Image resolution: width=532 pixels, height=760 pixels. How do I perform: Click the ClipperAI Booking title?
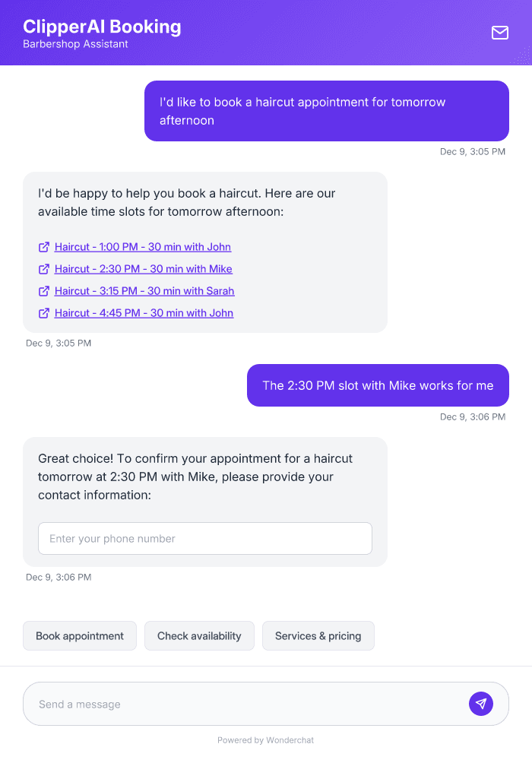[x=102, y=26]
